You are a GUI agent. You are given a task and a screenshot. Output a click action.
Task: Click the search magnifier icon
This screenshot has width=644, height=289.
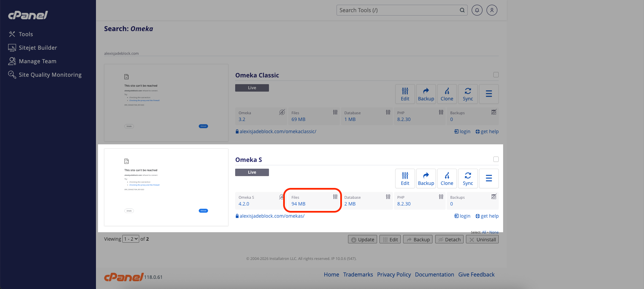point(462,10)
